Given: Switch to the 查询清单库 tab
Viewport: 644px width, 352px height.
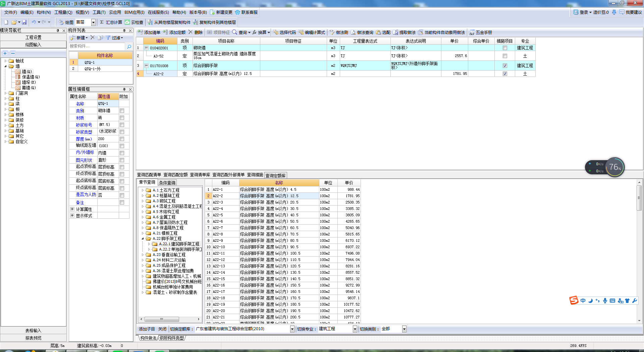Looking at the screenshot, I should pyautogui.click(x=200, y=175).
